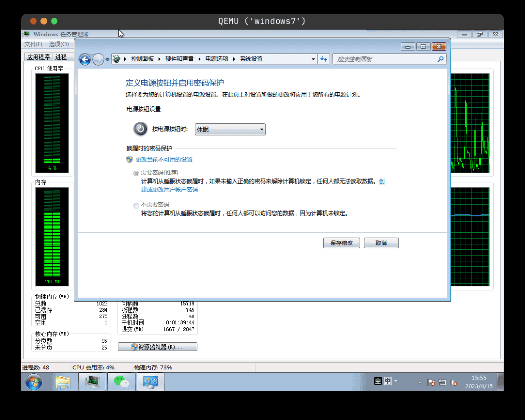Select the 需要密码(推荐) radio button
Viewport: 525px width, 420px height.
pyautogui.click(x=137, y=173)
